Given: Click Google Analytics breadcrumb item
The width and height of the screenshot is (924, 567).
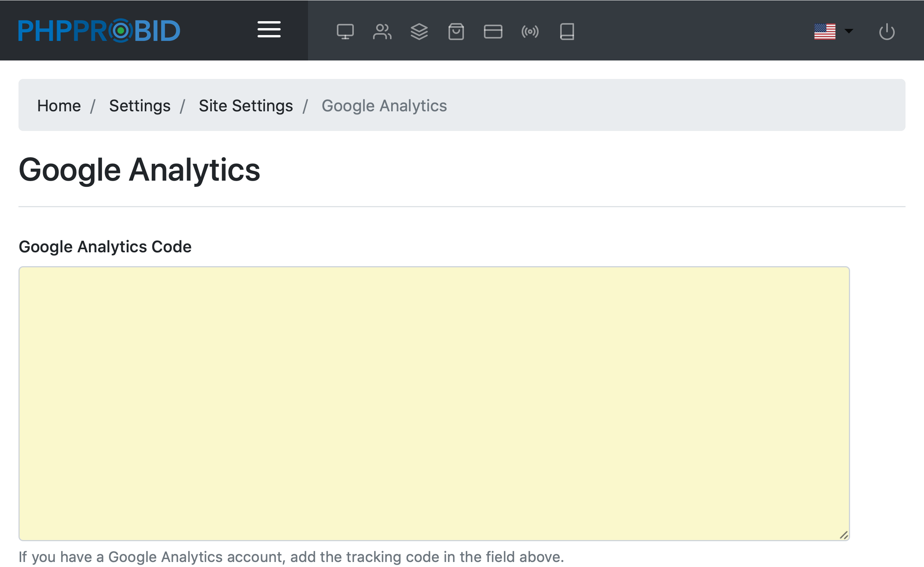Looking at the screenshot, I should click(384, 106).
